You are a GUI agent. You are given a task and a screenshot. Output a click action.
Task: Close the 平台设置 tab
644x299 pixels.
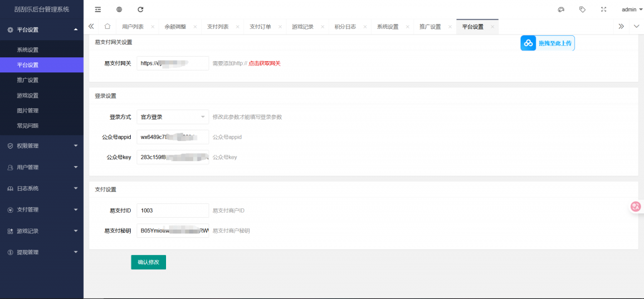492,26
